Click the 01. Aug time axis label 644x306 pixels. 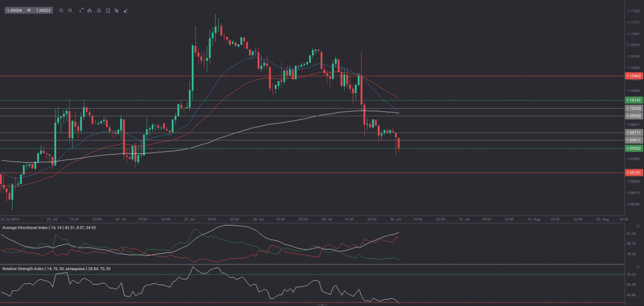(533, 219)
